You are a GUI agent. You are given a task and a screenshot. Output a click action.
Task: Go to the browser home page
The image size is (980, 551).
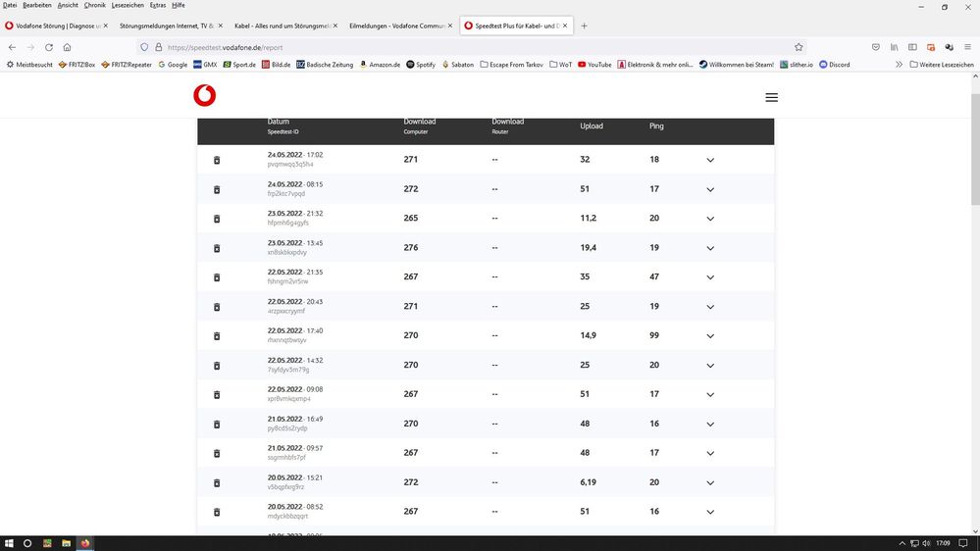67,47
